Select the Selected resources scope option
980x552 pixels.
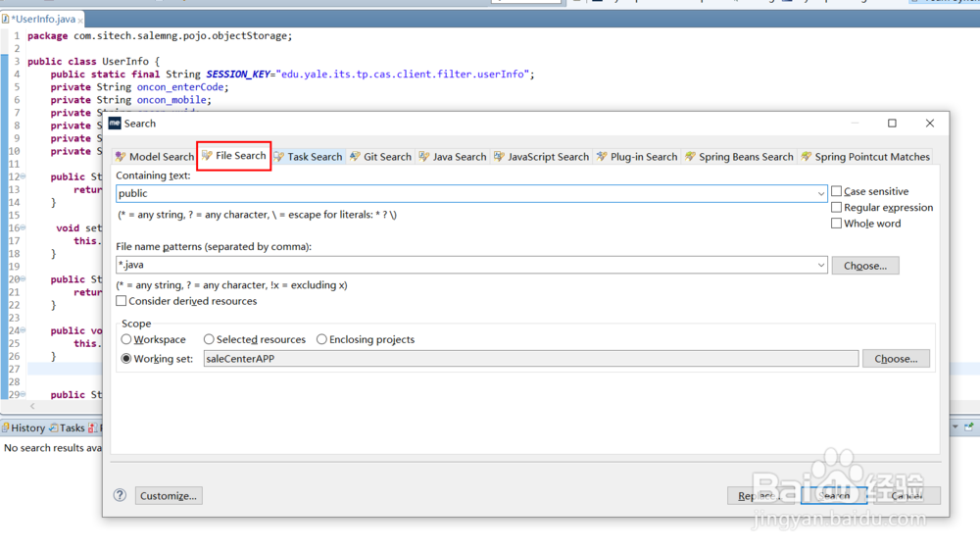[x=209, y=339]
